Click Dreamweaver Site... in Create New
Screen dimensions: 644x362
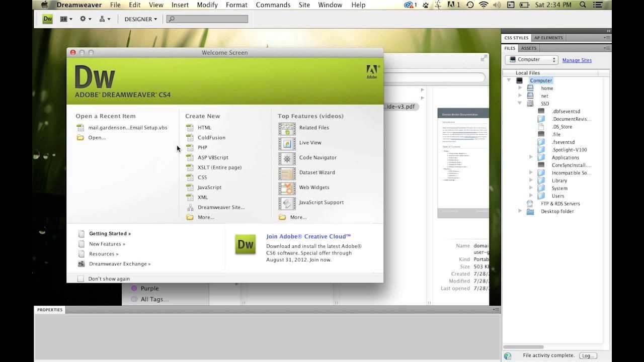(x=221, y=207)
